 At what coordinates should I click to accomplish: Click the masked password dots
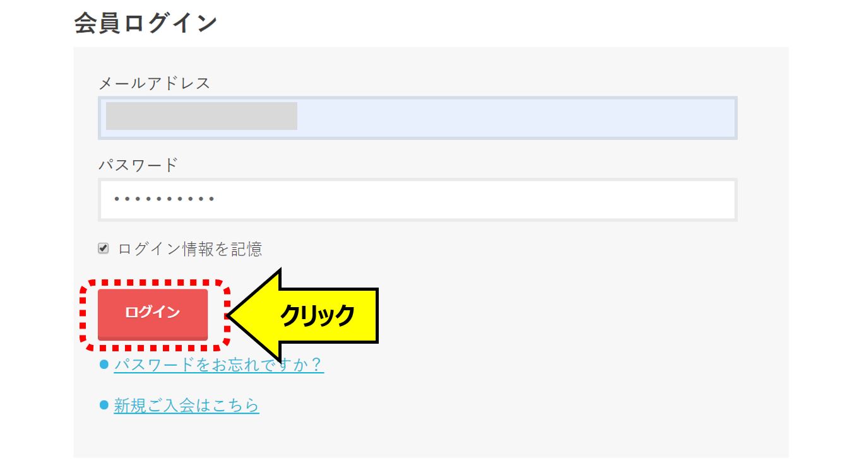point(165,200)
